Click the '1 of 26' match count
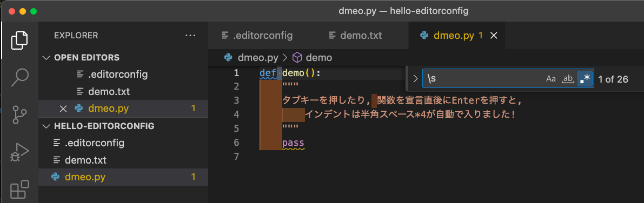Screen dimensions: 644x203 [613, 79]
